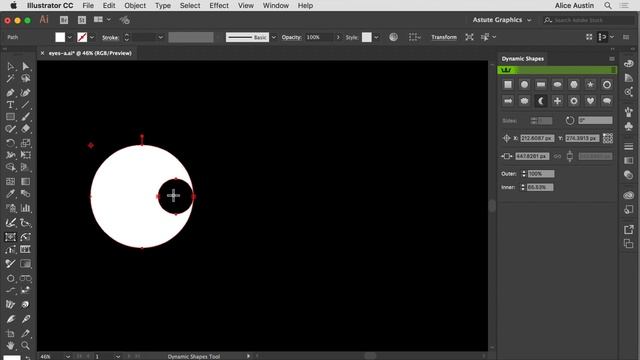Expand the Opacity arrow
640x360 pixels.
pyautogui.click(x=338, y=37)
